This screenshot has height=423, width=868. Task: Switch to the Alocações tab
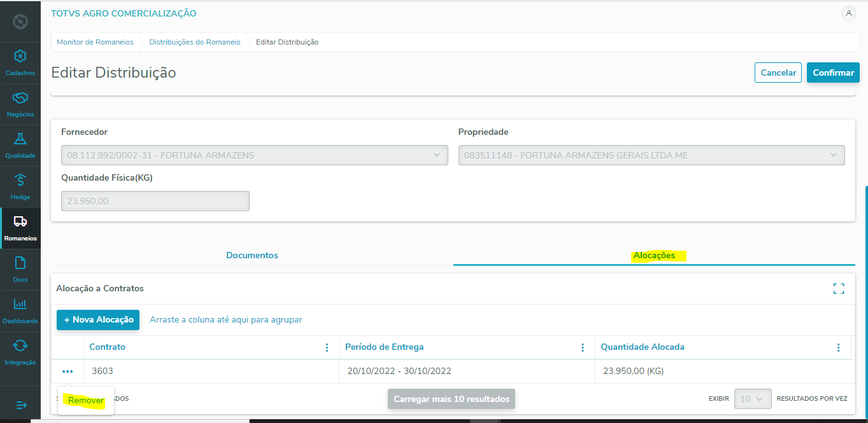(x=654, y=255)
